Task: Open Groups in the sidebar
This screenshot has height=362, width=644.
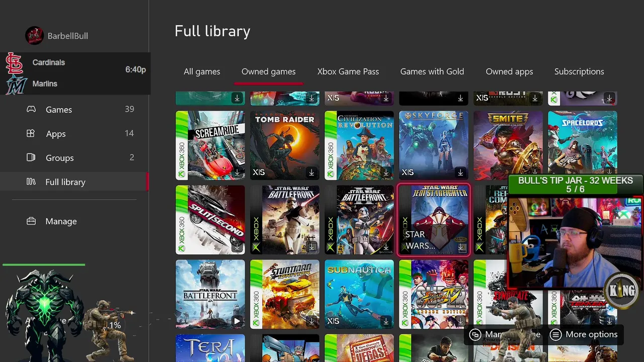Action: pyautogui.click(x=74, y=157)
